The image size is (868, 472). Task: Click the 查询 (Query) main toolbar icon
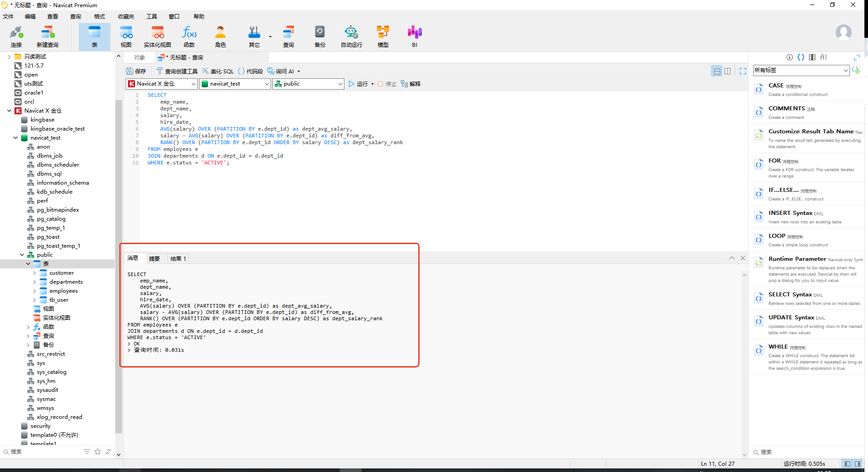[x=289, y=36]
